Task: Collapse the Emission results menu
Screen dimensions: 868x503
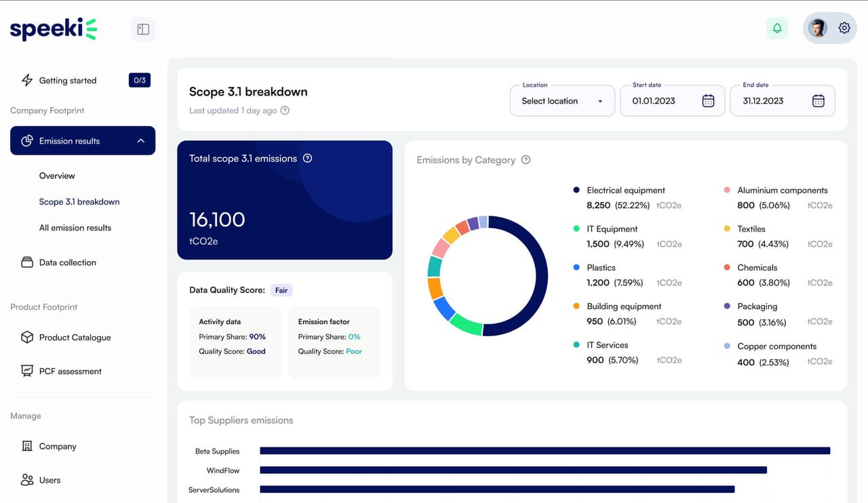Action: [x=140, y=141]
